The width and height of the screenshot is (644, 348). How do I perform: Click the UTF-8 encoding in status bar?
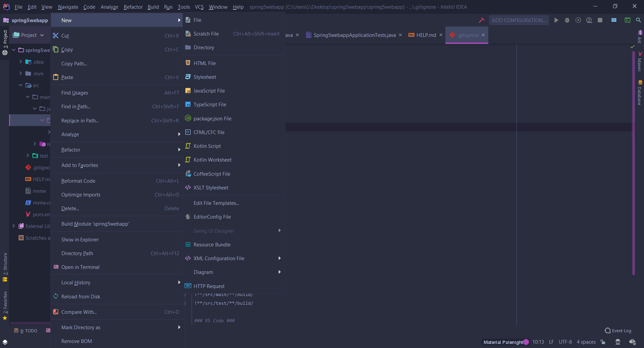coord(565,342)
